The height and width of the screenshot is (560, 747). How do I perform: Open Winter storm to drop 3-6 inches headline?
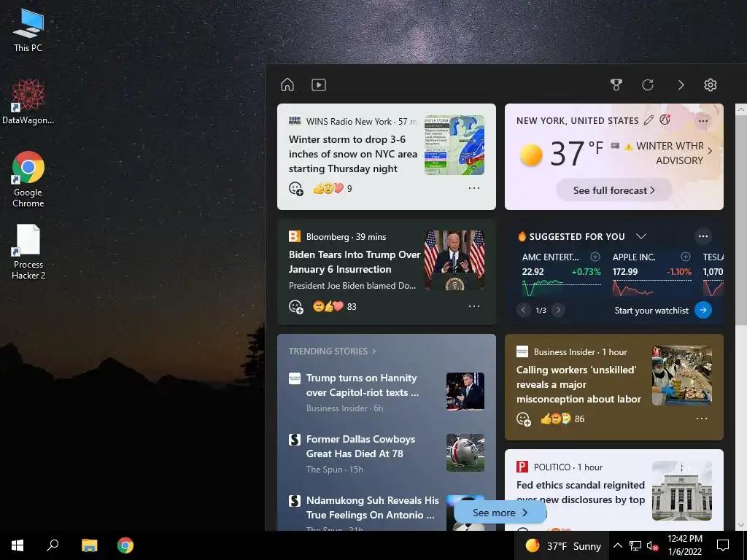tap(352, 154)
